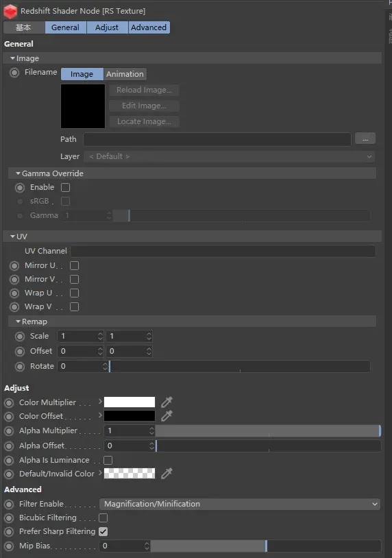The image size is (392, 558).
Task: Collapse the UV section
Action: click(x=13, y=236)
